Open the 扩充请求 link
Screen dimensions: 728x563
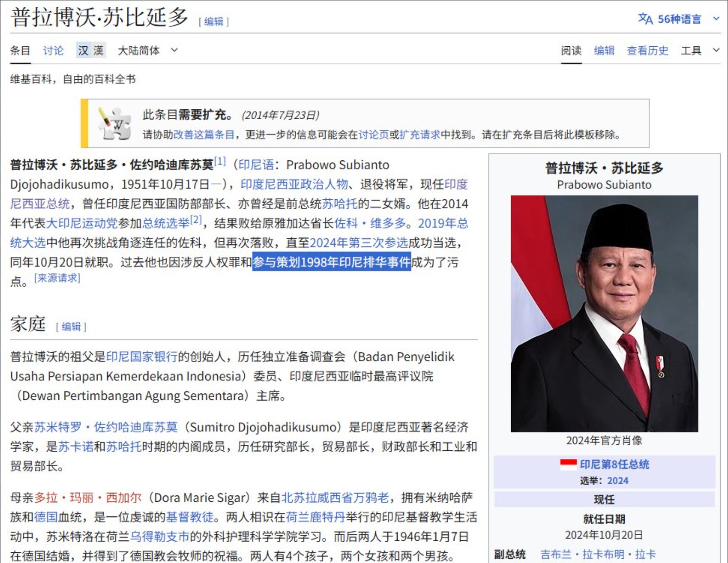click(x=420, y=135)
